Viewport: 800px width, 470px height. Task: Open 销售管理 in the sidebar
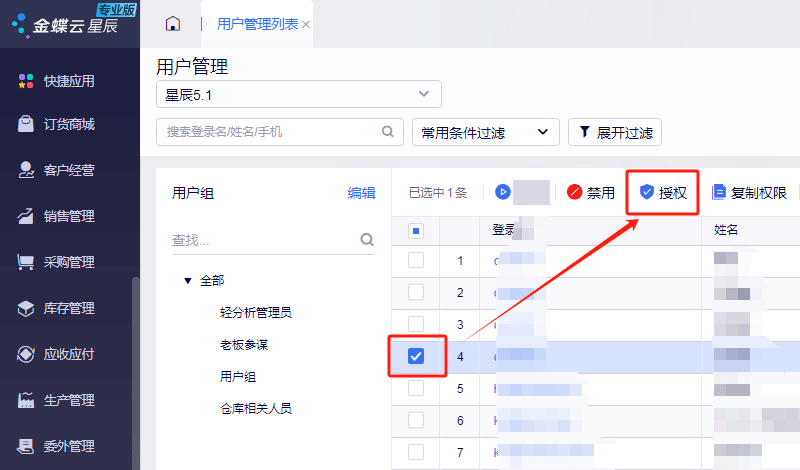(69, 216)
